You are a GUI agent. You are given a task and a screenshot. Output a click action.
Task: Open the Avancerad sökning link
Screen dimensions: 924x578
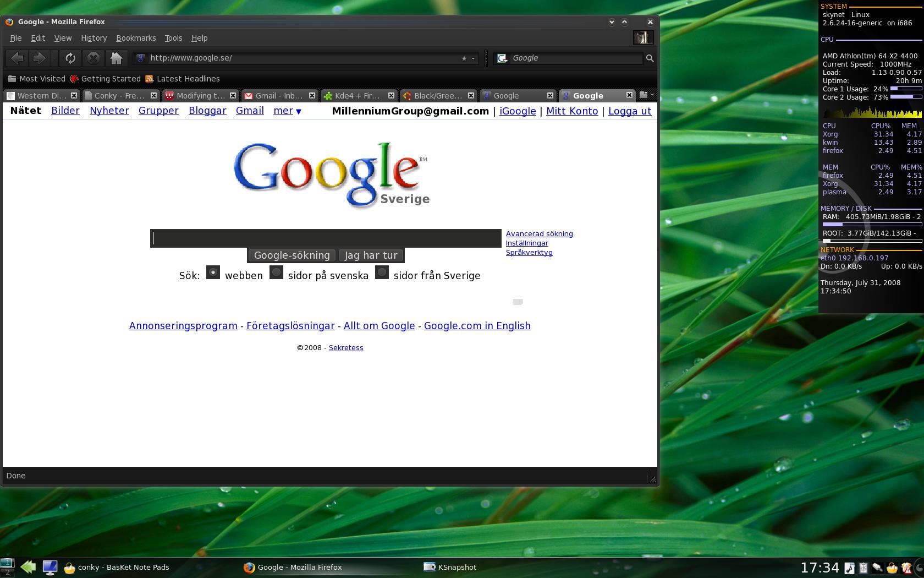coord(539,234)
